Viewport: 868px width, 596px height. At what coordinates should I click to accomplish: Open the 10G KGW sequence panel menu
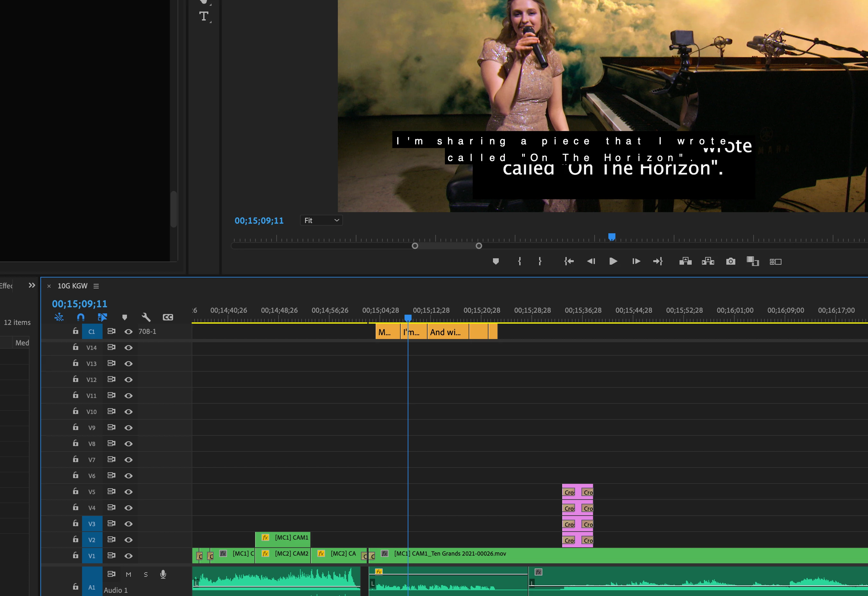(x=96, y=286)
